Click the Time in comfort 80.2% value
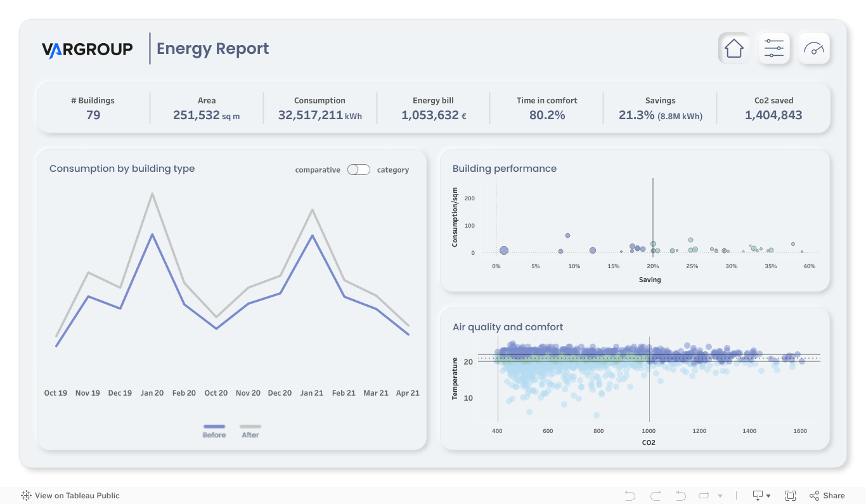This screenshot has height=504, width=866. 547,115
